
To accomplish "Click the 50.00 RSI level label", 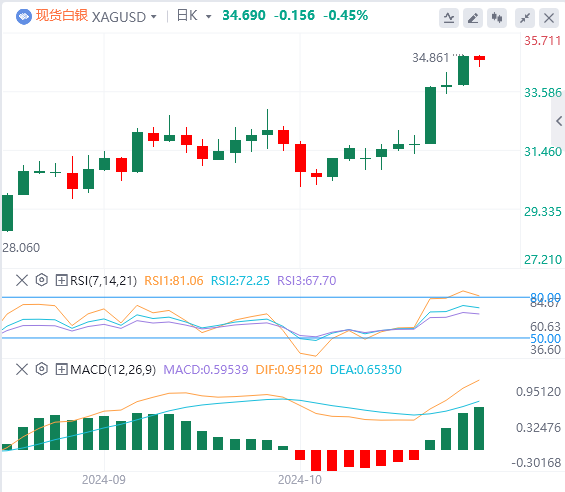I will (x=546, y=338).
